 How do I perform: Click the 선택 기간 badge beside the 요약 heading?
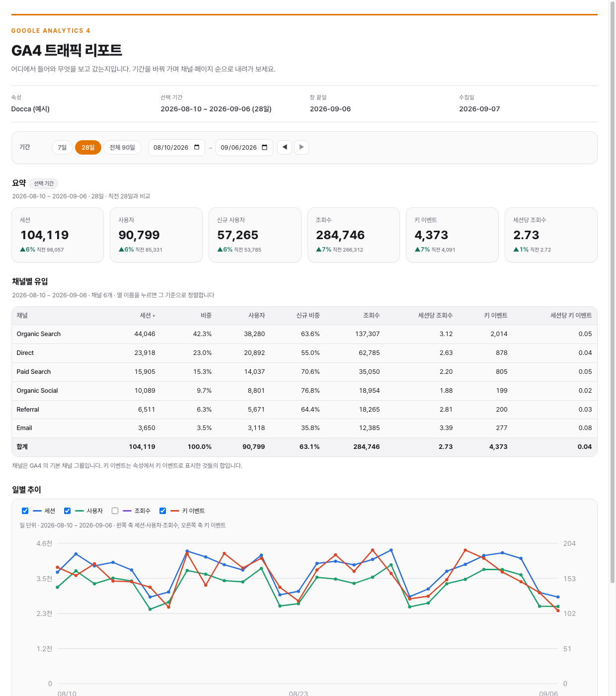pos(44,183)
